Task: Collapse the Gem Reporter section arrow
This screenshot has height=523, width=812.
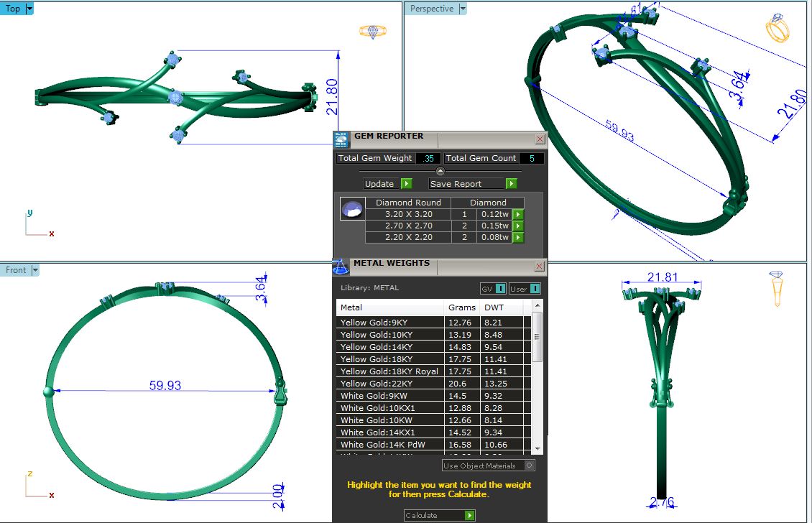Action: (440, 171)
